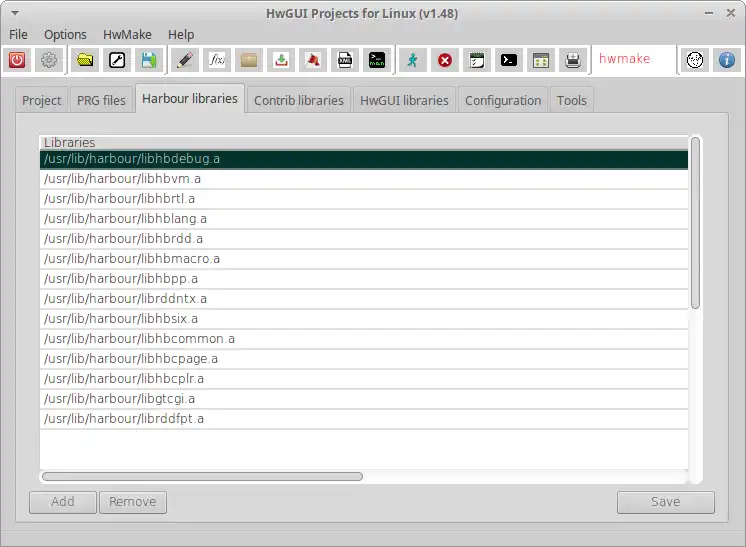
Task: Click the green grid window icon
Action: click(x=541, y=60)
